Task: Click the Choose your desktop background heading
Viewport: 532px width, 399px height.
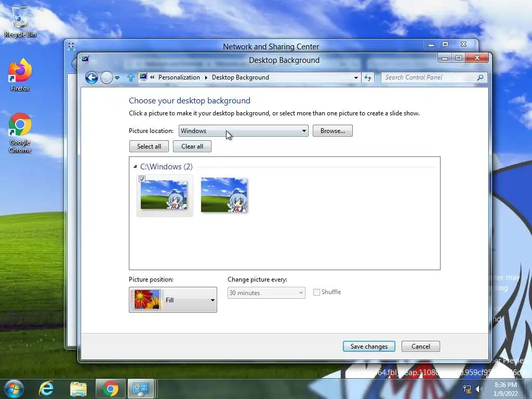Action: click(x=189, y=100)
